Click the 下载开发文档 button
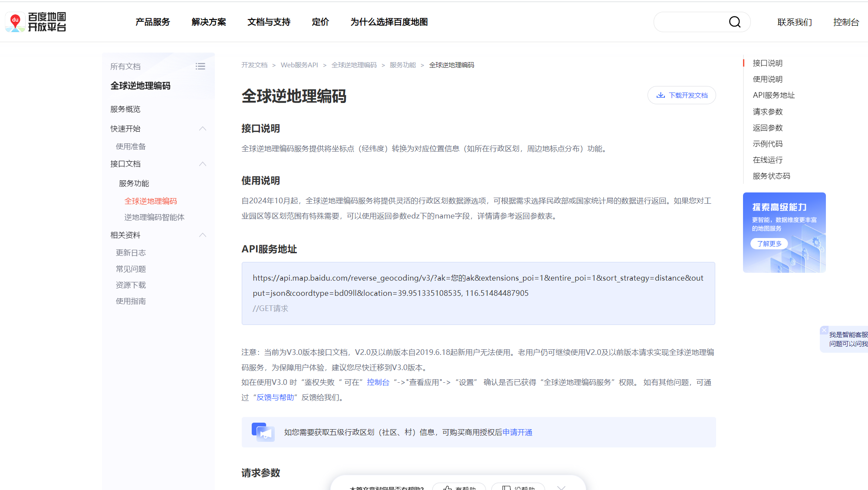Screen dimensions: 868x490 tap(681, 95)
